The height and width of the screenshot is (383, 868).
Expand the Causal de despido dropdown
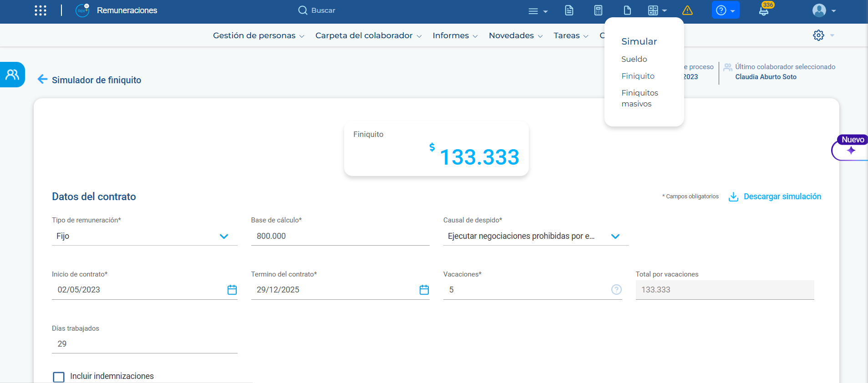615,237
